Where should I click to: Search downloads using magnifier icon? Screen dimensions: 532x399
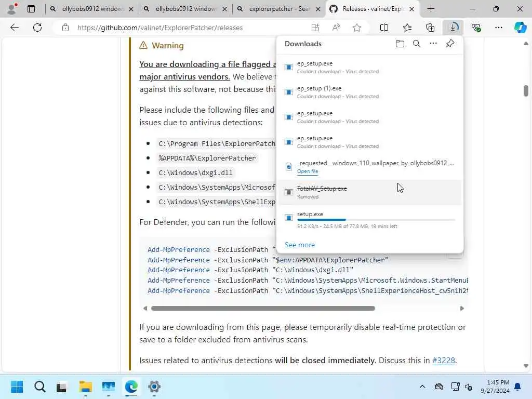[417, 44]
